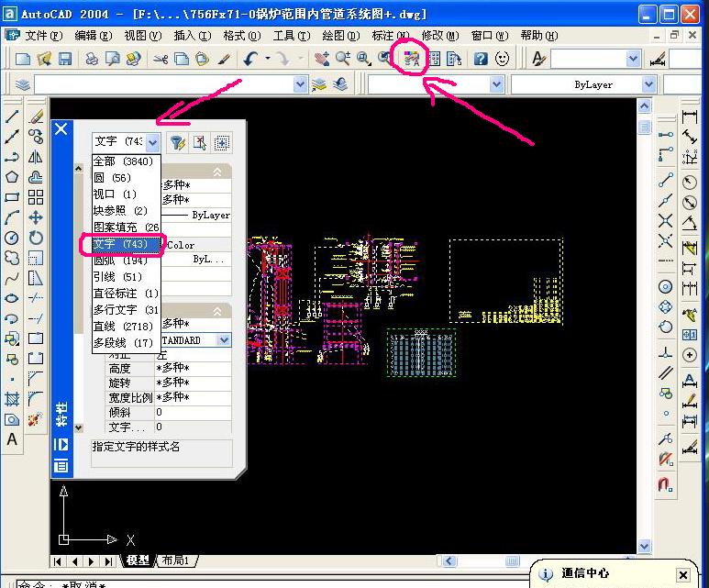The width and height of the screenshot is (709, 588).
Task: Open the properties palette menu icon
Action: point(61,465)
